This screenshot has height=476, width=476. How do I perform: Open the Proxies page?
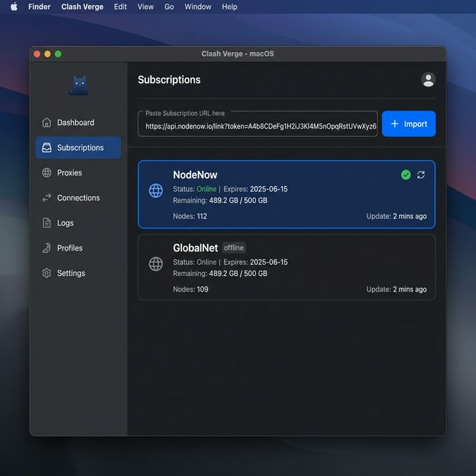tap(69, 173)
